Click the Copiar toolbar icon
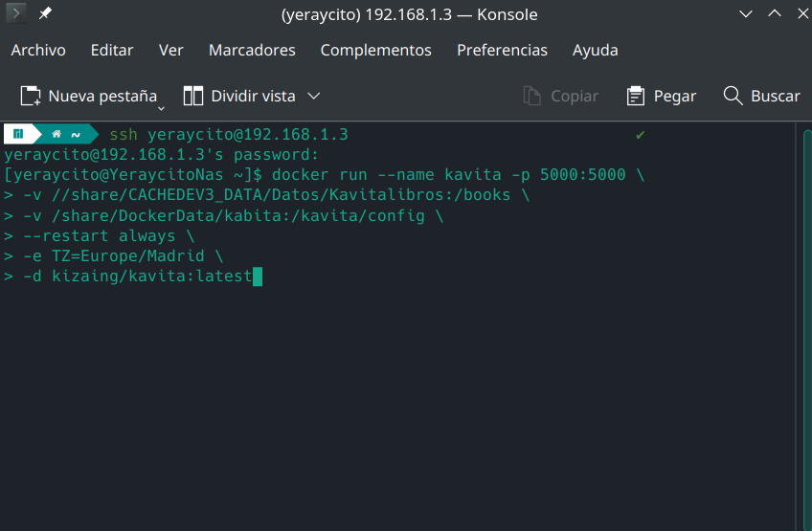This screenshot has height=531, width=812. (532, 96)
